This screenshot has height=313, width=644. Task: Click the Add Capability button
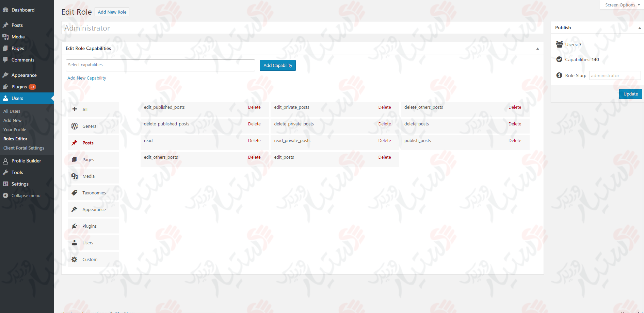click(277, 65)
